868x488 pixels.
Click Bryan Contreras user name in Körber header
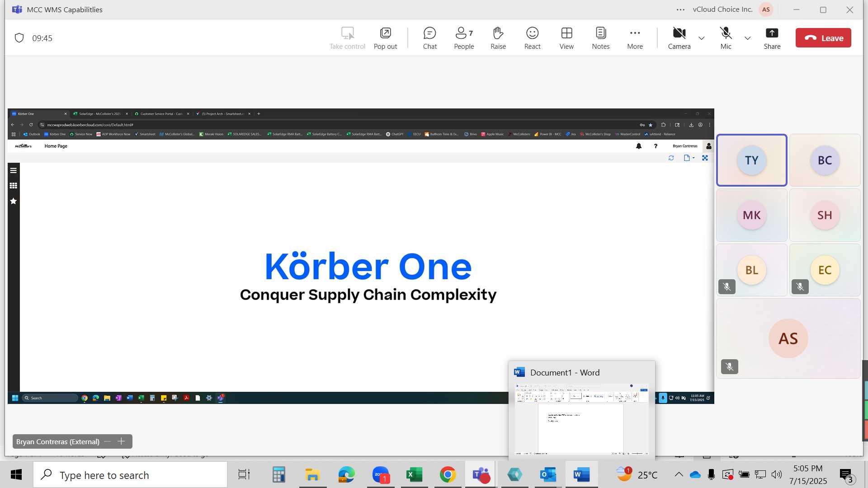pyautogui.click(x=685, y=146)
